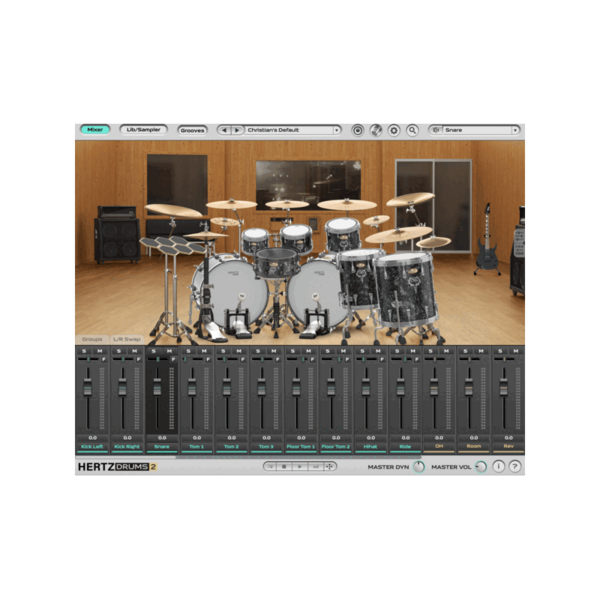Image resolution: width=600 pixels, height=600 pixels.
Task: Click the Master Dyn knob
Action: point(419,467)
